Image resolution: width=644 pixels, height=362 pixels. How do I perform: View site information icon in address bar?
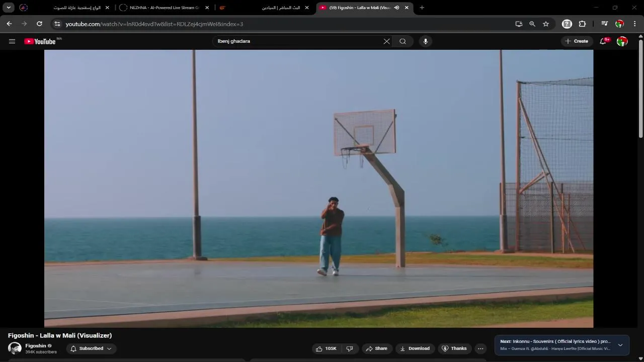coord(57,24)
